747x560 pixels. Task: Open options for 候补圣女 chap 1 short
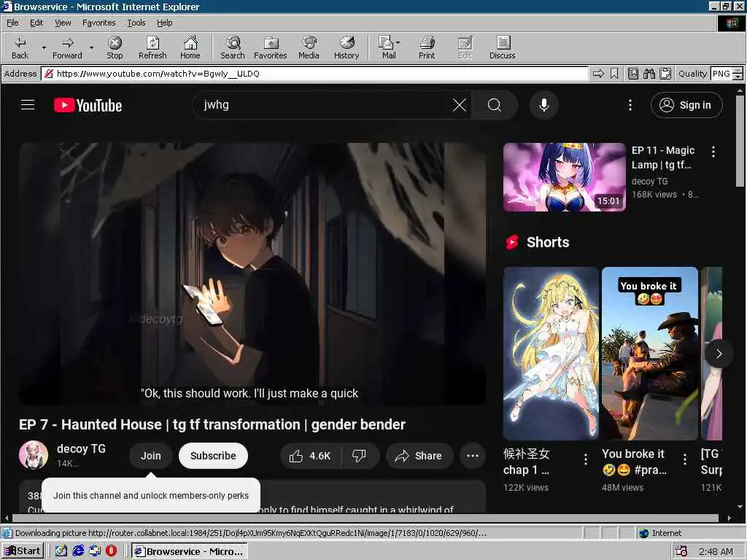tap(586, 459)
